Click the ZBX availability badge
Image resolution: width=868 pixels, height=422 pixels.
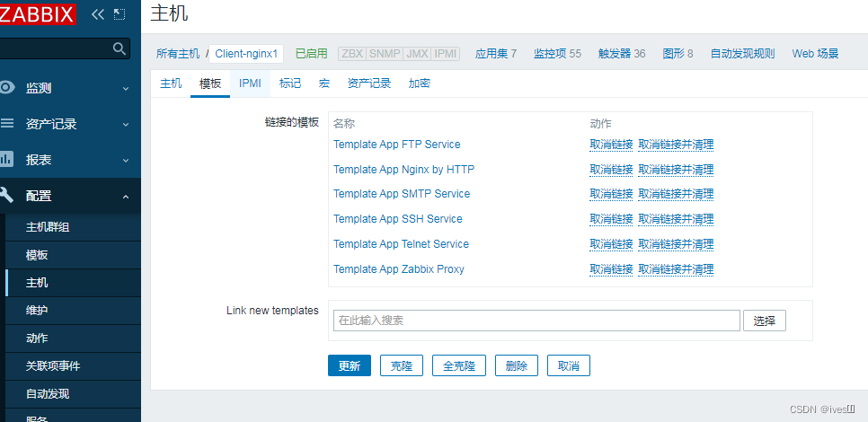[x=352, y=54]
